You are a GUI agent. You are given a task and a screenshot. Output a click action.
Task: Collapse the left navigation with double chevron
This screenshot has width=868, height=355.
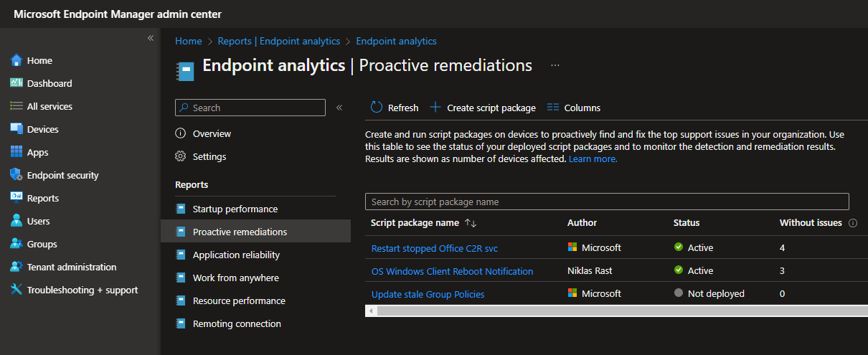(x=151, y=38)
